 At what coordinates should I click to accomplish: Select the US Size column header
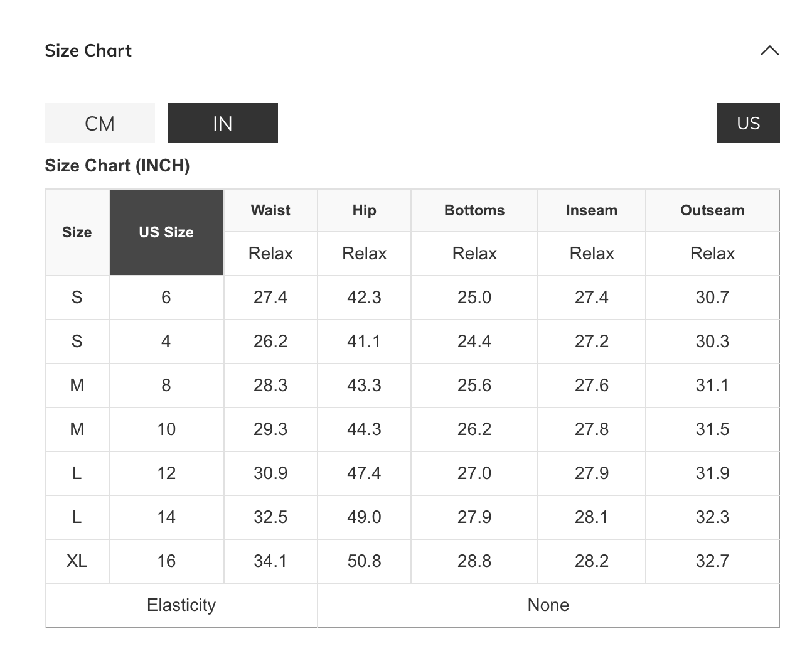click(166, 232)
